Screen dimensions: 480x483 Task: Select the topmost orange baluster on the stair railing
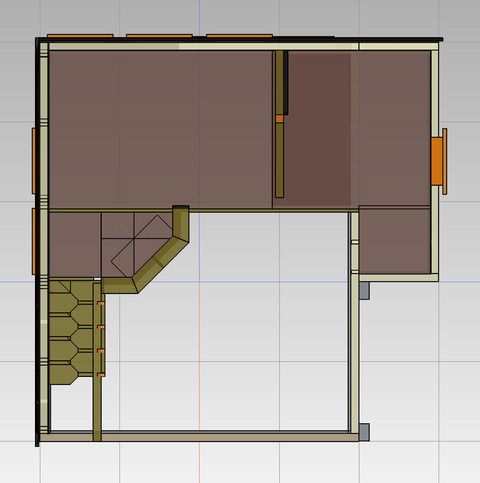(x=101, y=303)
